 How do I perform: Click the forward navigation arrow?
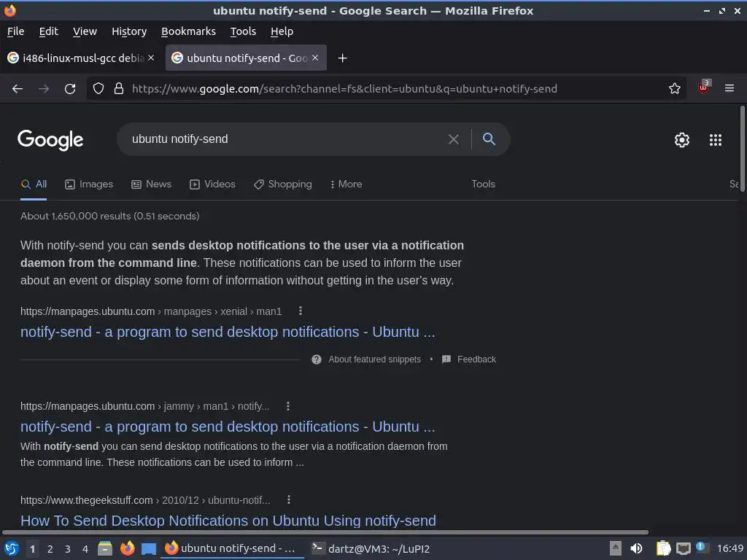coord(44,88)
